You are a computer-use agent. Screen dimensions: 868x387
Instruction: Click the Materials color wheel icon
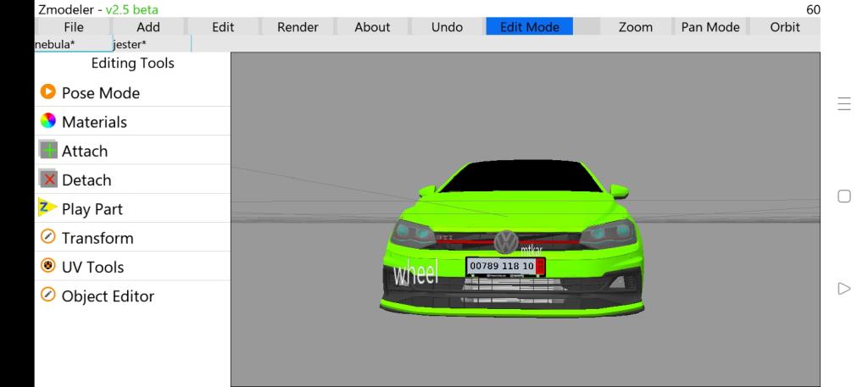tap(48, 120)
